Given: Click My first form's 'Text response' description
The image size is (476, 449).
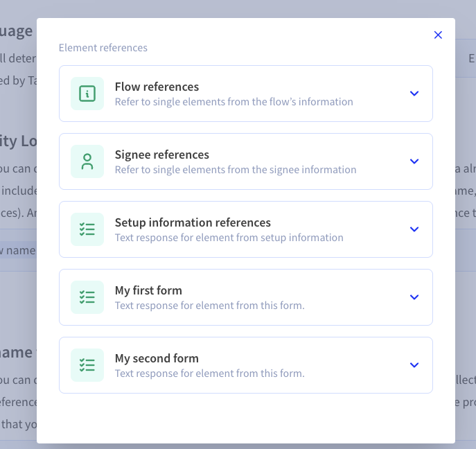Looking at the screenshot, I should tap(209, 306).
